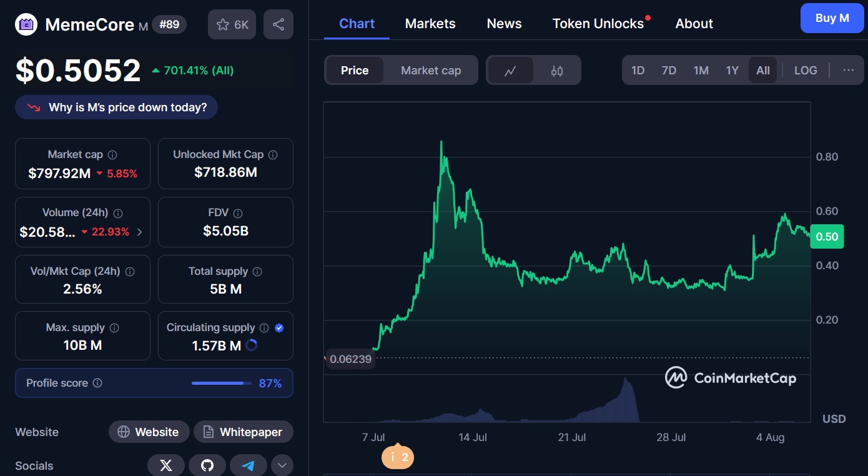This screenshot has height=476, width=868.
Task: Click the $5.05B FDV value
Action: (225, 231)
